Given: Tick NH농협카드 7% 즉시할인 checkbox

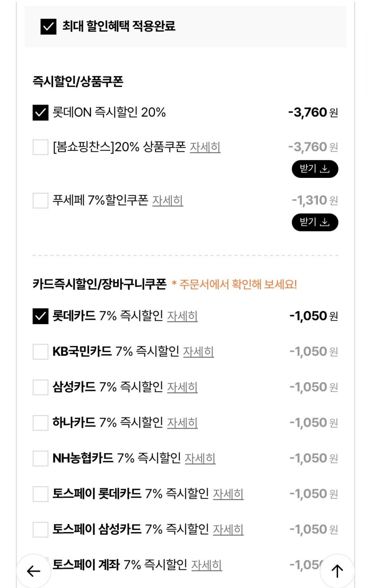Looking at the screenshot, I should point(40,458).
